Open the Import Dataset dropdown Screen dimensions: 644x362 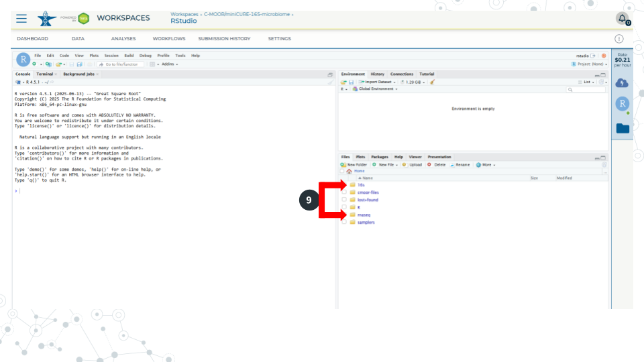pyautogui.click(x=377, y=82)
